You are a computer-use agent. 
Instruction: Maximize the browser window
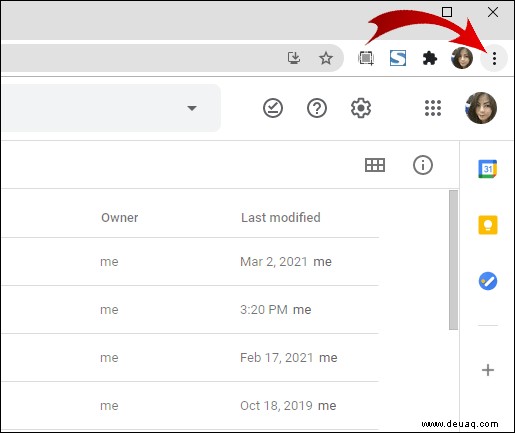click(447, 12)
